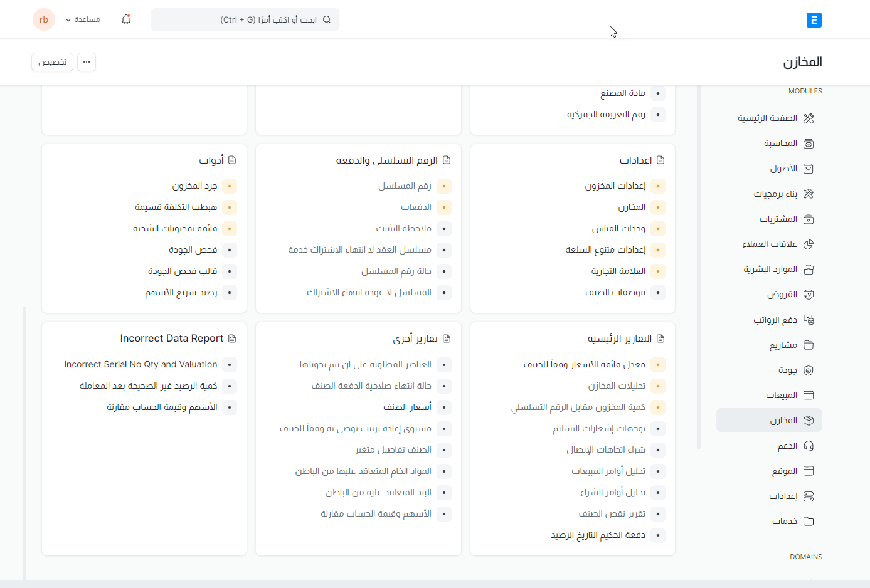This screenshot has width=870, height=588.
Task: Click the الرقم التسلسلي والدفعة card icon
Action: [447, 160]
